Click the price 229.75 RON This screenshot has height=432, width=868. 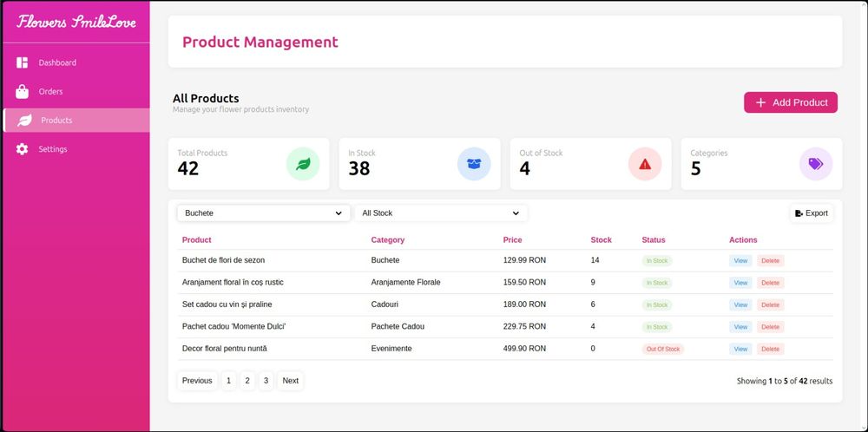[x=524, y=326]
